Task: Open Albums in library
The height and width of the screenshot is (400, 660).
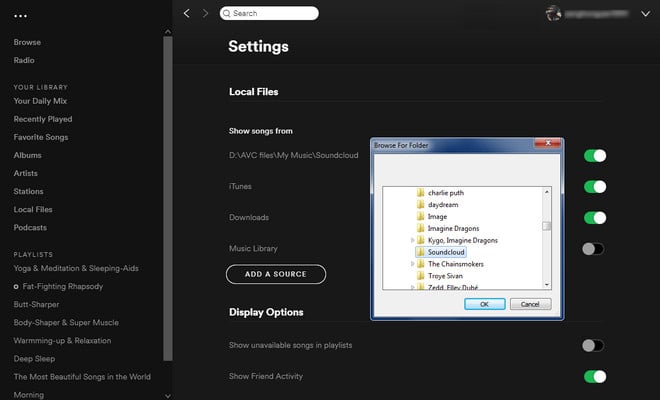Action: (x=27, y=155)
